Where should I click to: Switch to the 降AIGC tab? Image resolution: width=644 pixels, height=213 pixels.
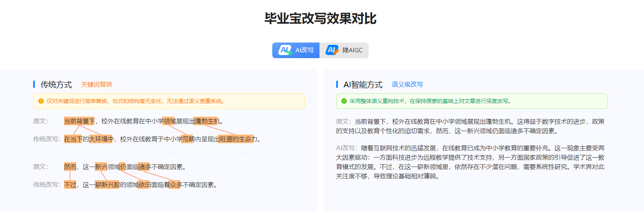[x=344, y=50]
